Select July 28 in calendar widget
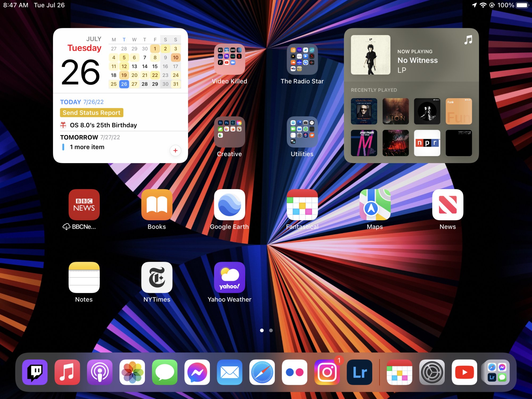 click(144, 84)
